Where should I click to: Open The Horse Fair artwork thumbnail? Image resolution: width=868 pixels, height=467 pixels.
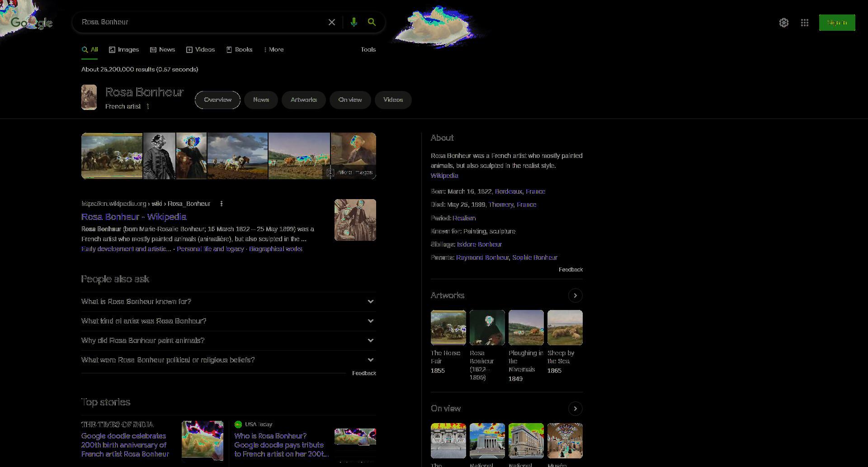click(448, 328)
